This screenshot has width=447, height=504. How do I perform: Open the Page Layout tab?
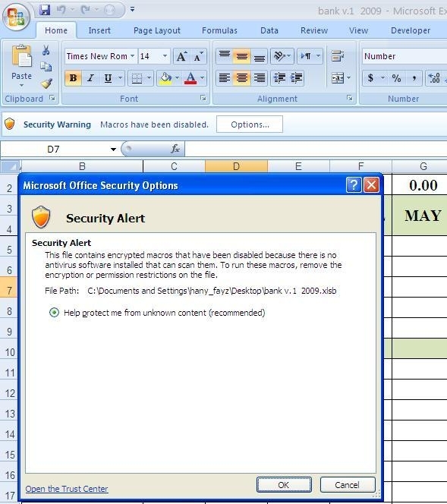(x=157, y=30)
